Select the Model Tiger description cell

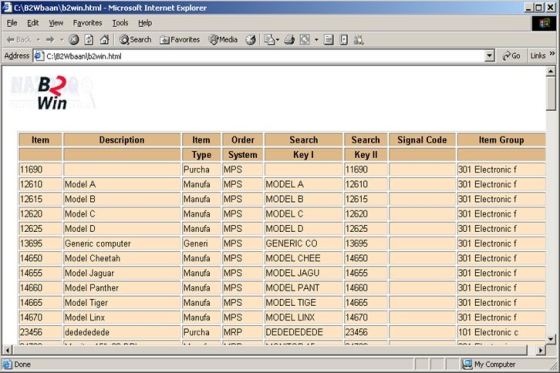(x=122, y=303)
